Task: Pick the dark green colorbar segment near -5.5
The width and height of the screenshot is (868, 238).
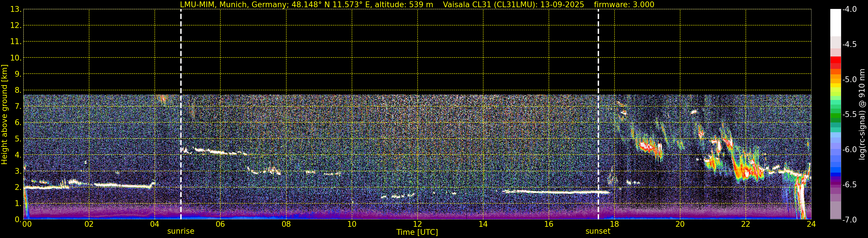Action: coord(835,118)
